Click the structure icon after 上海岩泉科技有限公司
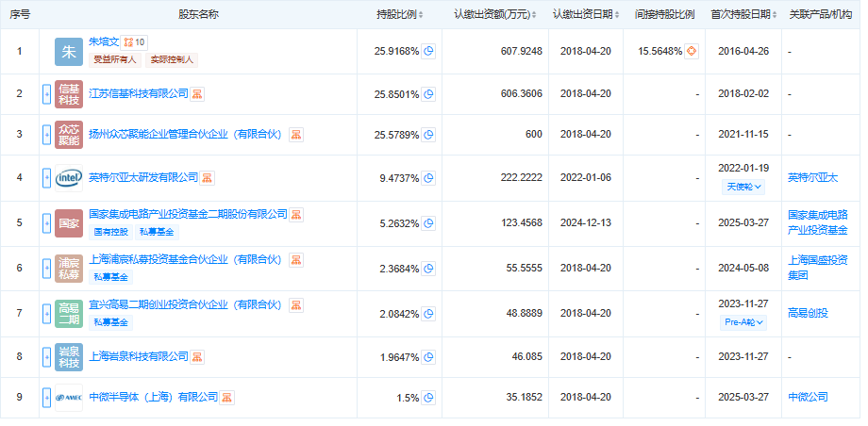Screen dimensions: 868x426 pos(198,356)
